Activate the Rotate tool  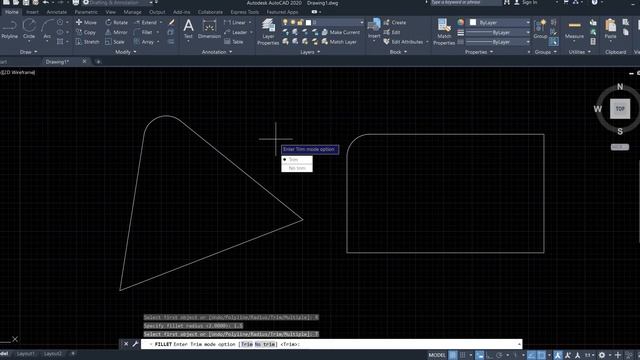(x=116, y=22)
